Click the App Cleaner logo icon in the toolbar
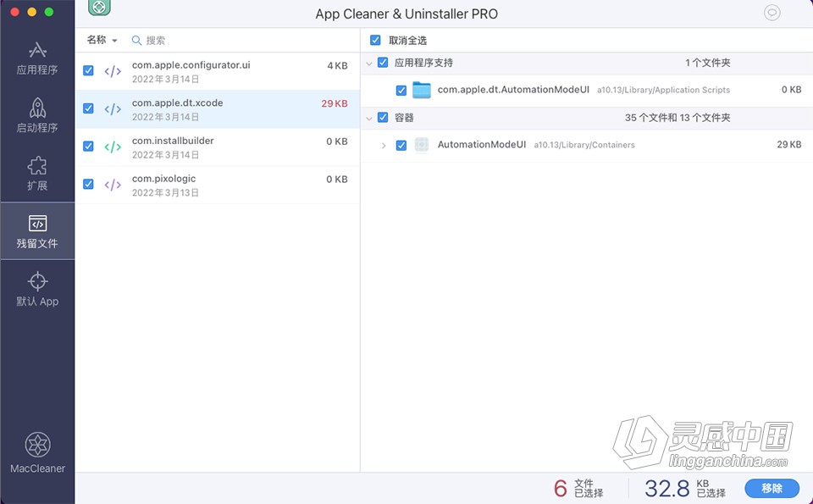The image size is (813, 504). [x=101, y=13]
